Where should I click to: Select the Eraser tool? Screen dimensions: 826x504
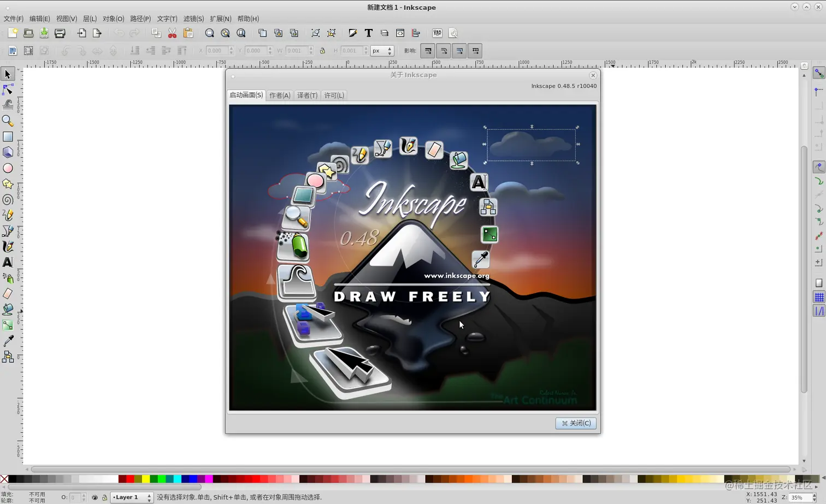click(8, 294)
